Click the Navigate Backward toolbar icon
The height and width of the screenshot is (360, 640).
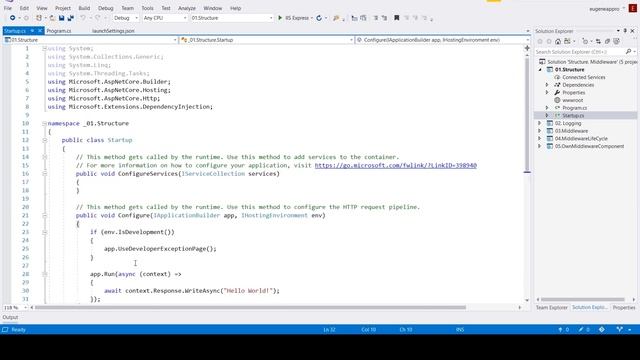(12, 18)
